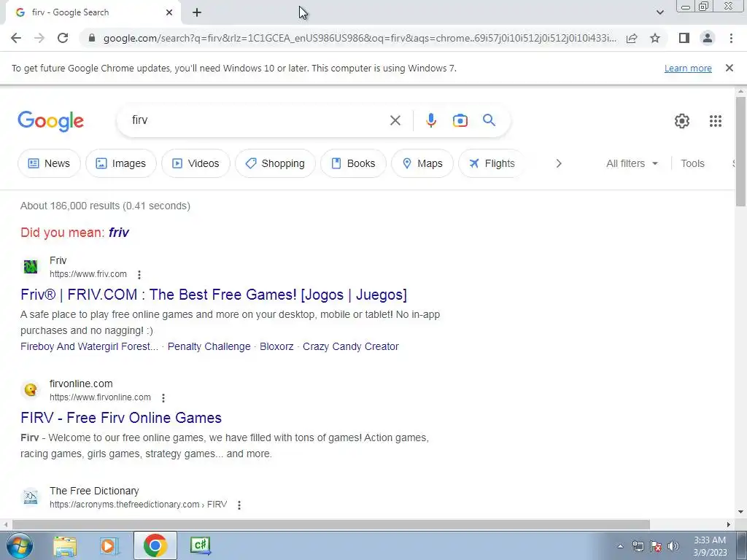Open the tab search dropdown arrow

pyautogui.click(x=659, y=12)
